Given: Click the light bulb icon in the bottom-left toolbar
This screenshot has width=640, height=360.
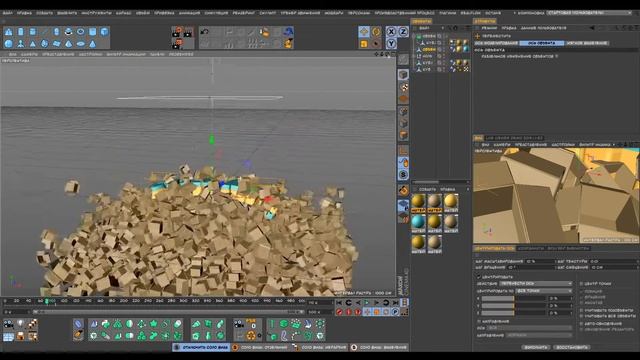Looking at the screenshot, I should click(x=20, y=324).
